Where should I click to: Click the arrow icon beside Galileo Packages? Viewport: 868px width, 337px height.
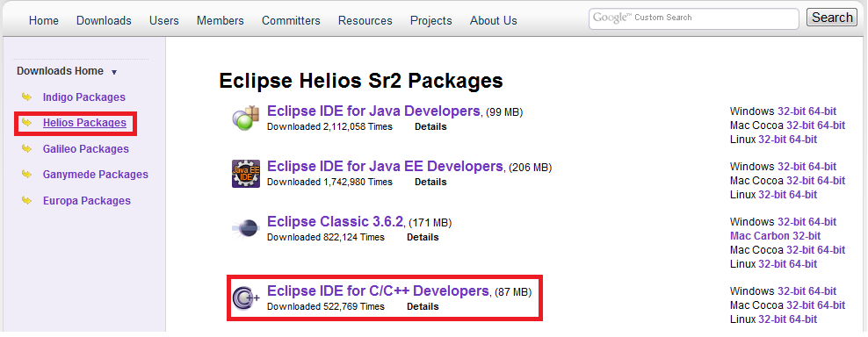tap(26, 149)
